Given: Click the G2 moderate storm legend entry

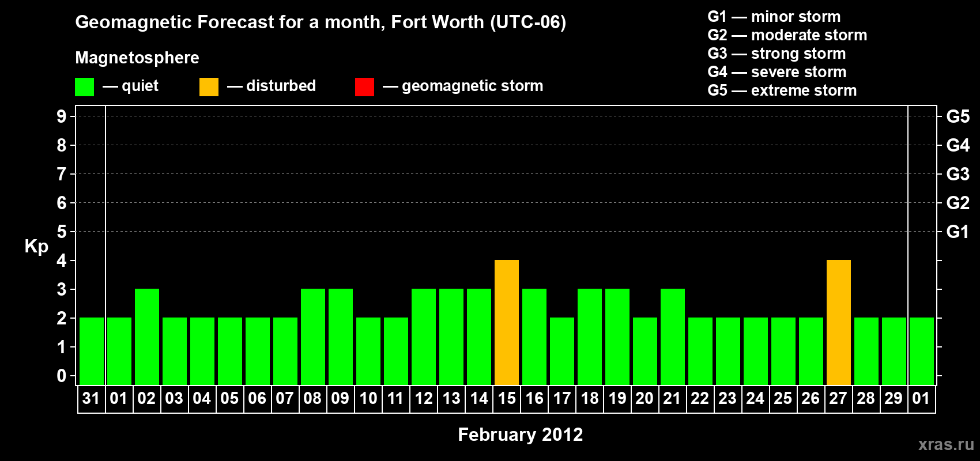Looking at the screenshot, I should point(787,35).
